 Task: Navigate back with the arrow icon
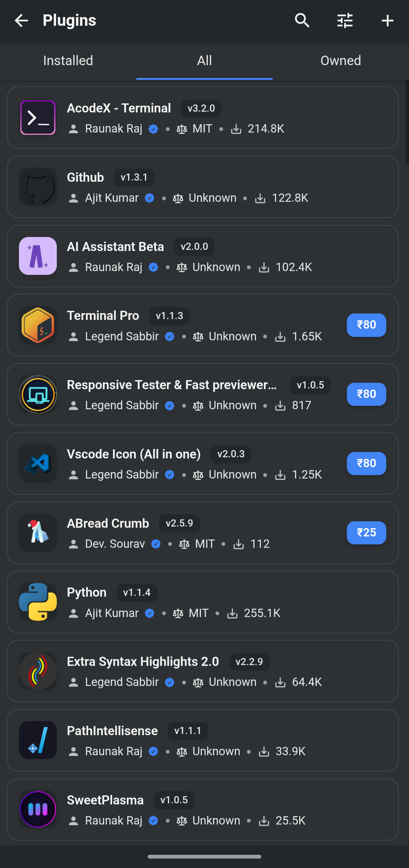22,21
